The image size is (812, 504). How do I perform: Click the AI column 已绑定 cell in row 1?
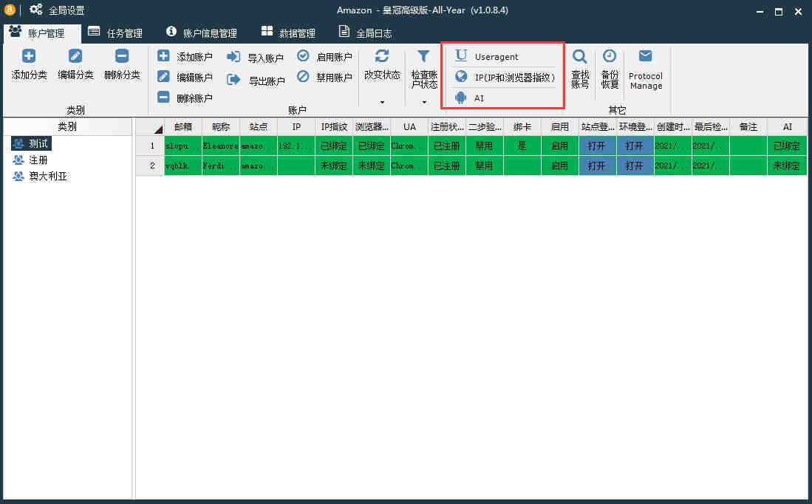coord(787,146)
